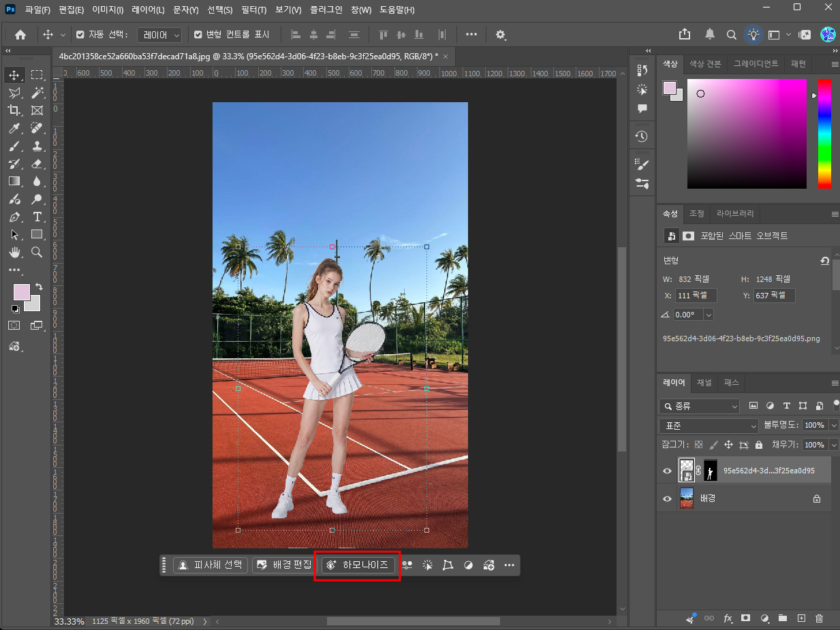
Task: Select the Crop tool
Action: [14, 110]
